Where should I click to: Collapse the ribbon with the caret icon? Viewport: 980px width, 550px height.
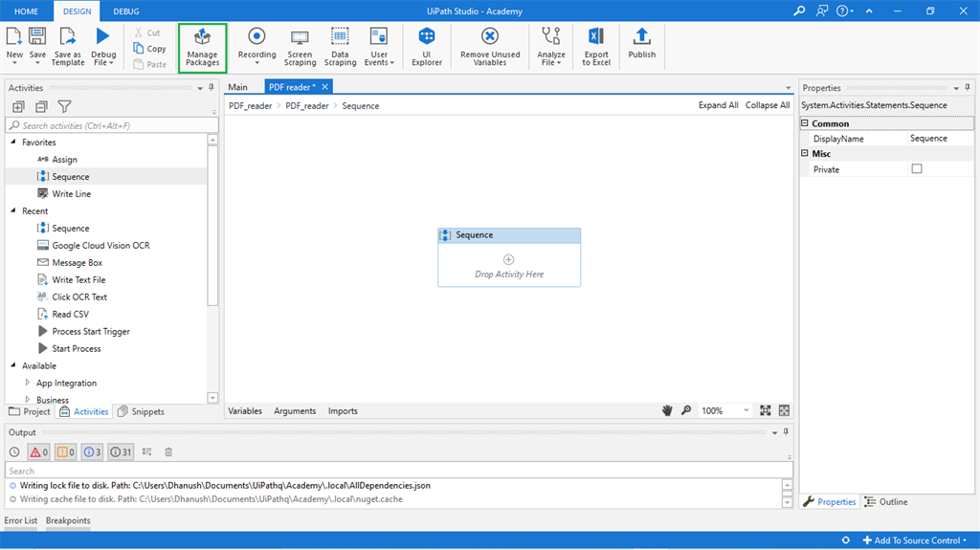coord(869,11)
